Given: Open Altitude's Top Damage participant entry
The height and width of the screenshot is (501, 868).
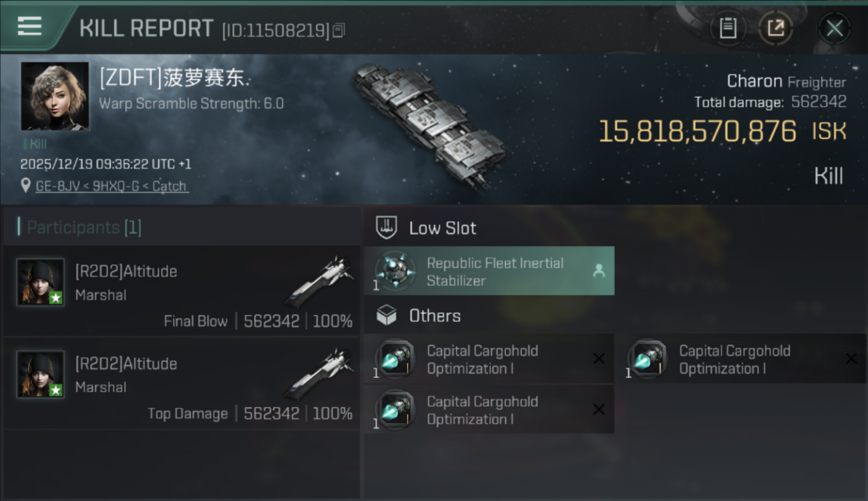Looking at the screenshot, I should pos(182,383).
